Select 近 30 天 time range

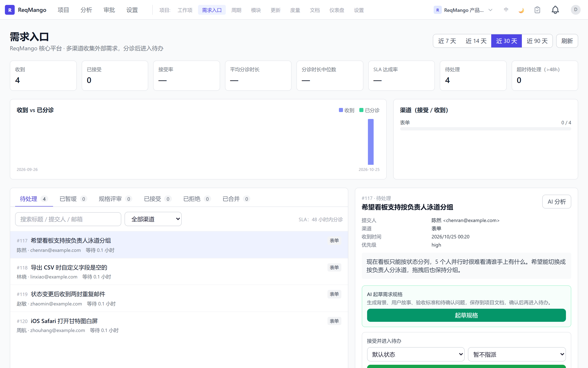pos(506,41)
